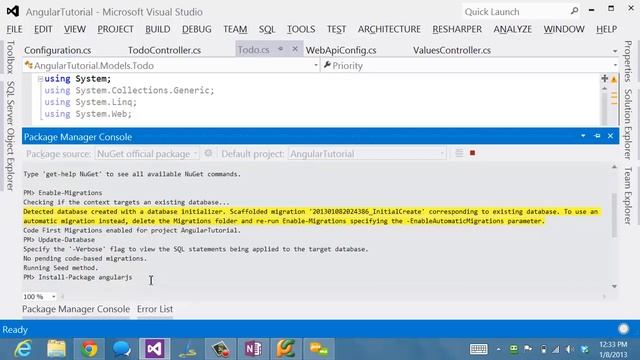Open the ANALYZE menu

coord(513,29)
